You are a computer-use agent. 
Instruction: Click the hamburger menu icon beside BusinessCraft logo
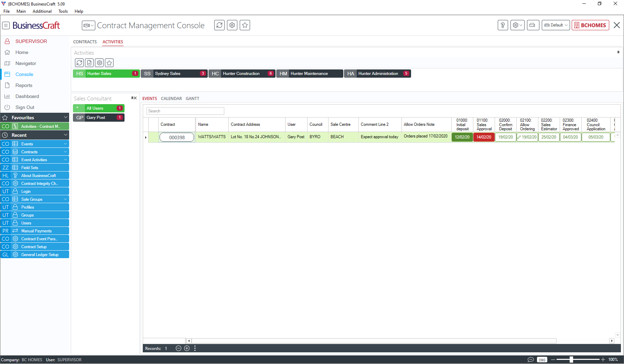6,25
